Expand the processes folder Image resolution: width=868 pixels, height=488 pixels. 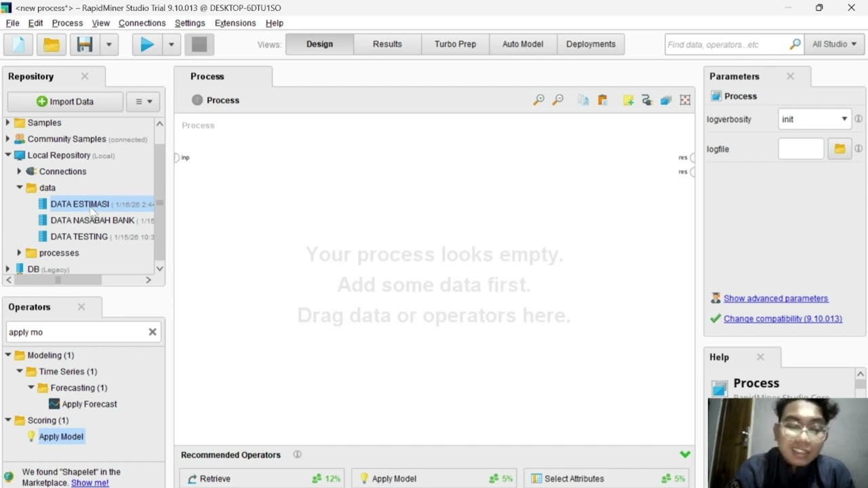pos(20,253)
